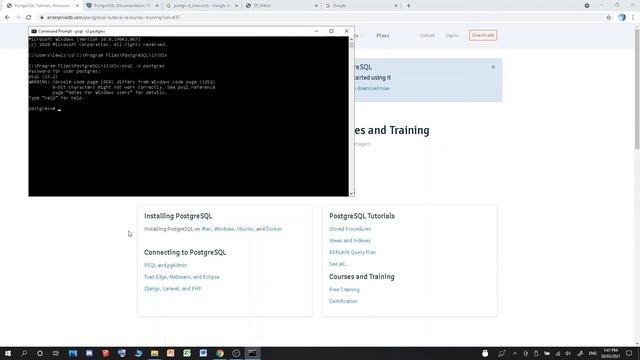The height and width of the screenshot is (360, 640).
Task: Maximize the Command Prompt window
Action: click(331, 31)
